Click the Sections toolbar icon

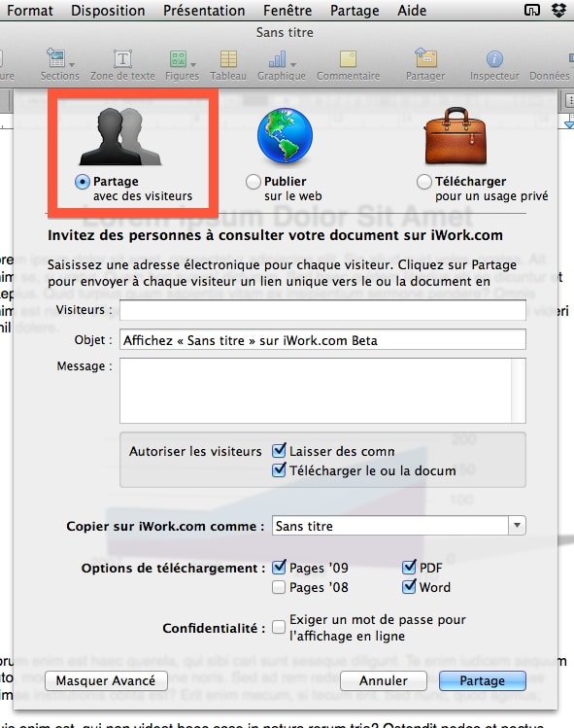click(56, 59)
